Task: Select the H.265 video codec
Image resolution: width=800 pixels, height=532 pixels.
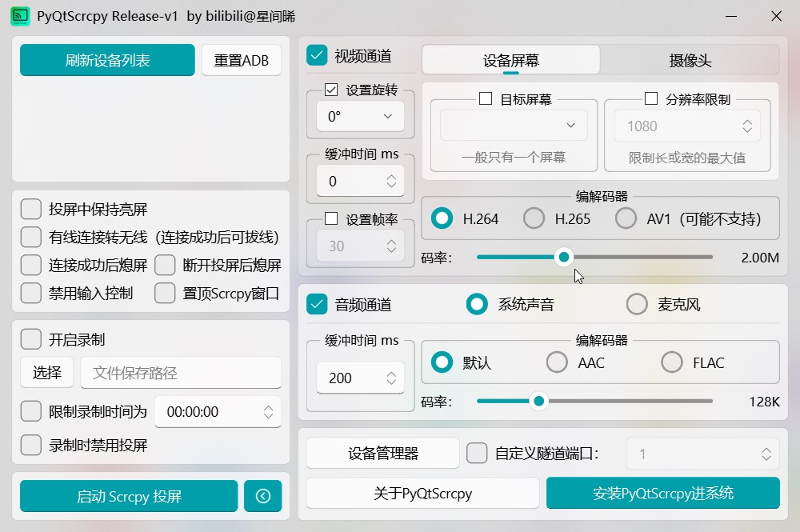Action: [533, 218]
